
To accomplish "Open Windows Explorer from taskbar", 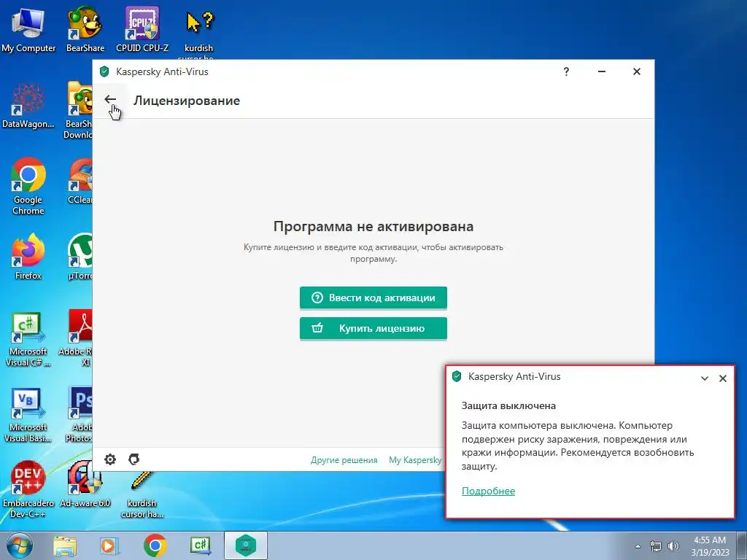I will click(65, 545).
